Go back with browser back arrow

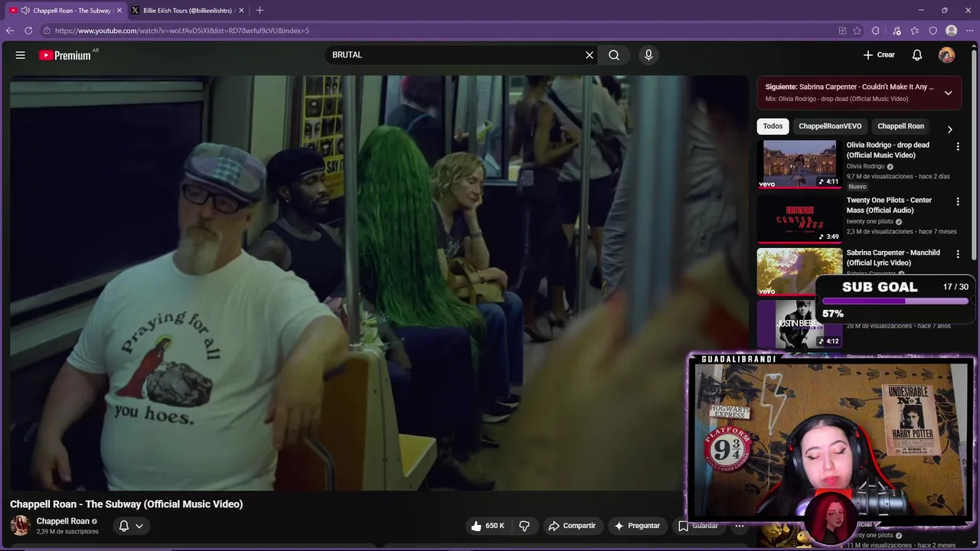(10, 31)
